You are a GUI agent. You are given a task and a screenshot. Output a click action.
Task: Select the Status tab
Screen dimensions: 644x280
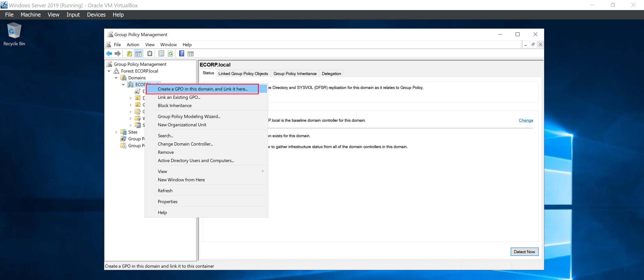coord(208,73)
